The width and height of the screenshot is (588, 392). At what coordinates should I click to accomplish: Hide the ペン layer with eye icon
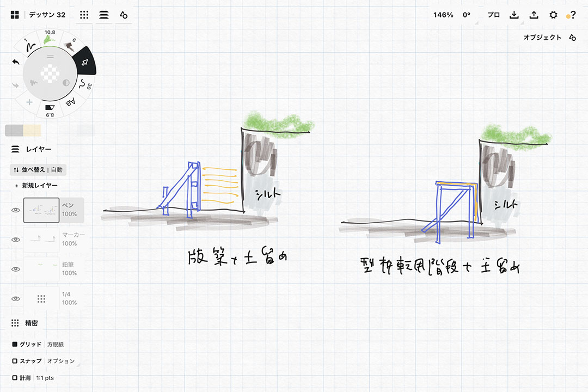click(x=16, y=210)
